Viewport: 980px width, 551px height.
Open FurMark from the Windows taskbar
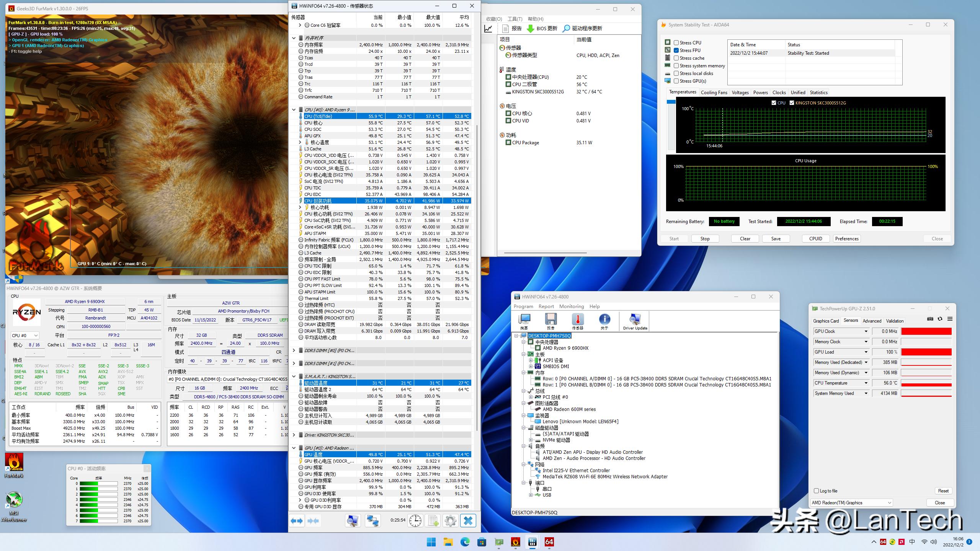click(515, 542)
